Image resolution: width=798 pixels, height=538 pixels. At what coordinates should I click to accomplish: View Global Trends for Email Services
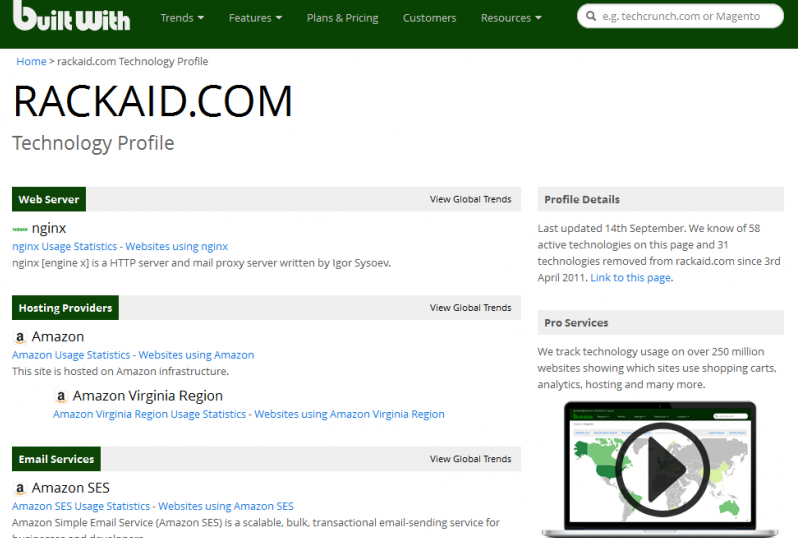[x=470, y=459]
